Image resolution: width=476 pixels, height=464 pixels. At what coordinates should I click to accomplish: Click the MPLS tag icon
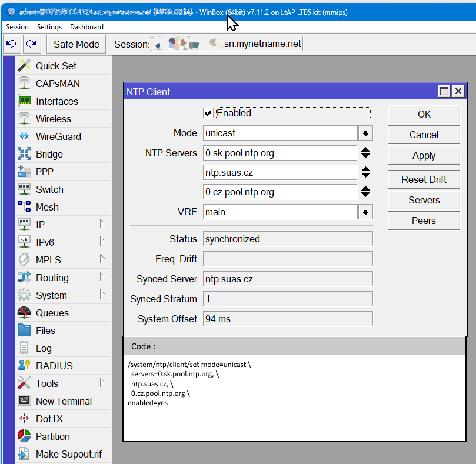pos(24,259)
